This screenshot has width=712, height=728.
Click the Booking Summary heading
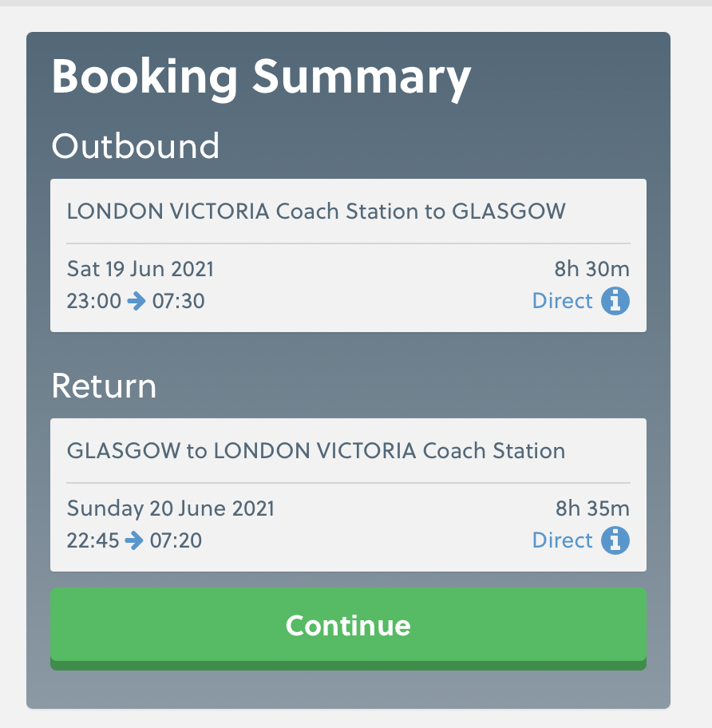pyautogui.click(x=261, y=77)
